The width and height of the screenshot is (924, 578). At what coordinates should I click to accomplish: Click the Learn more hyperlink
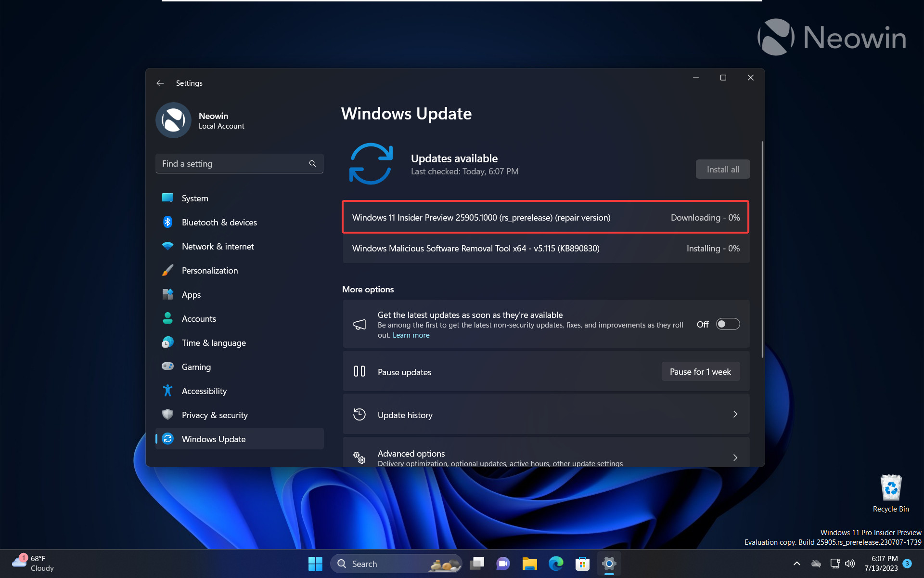click(411, 334)
